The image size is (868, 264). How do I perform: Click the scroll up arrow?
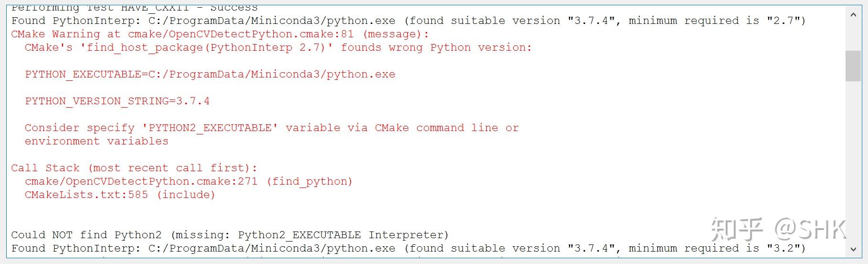[853, 15]
